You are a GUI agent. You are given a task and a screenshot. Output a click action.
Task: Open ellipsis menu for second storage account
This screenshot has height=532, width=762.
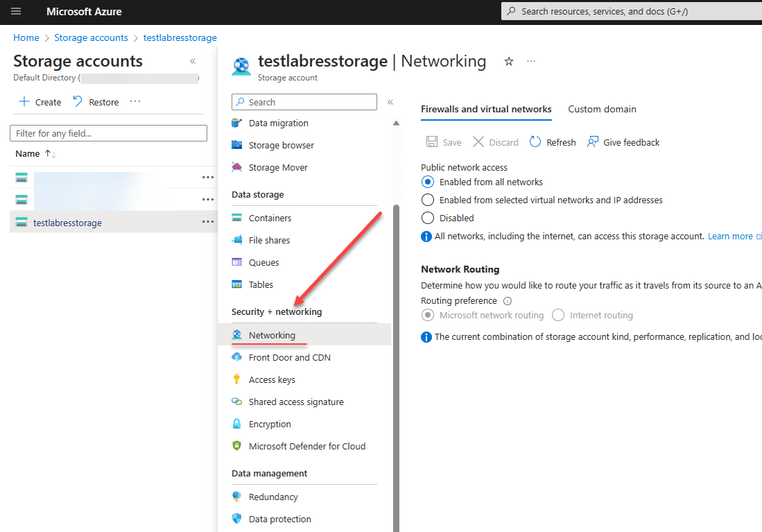[208, 199]
